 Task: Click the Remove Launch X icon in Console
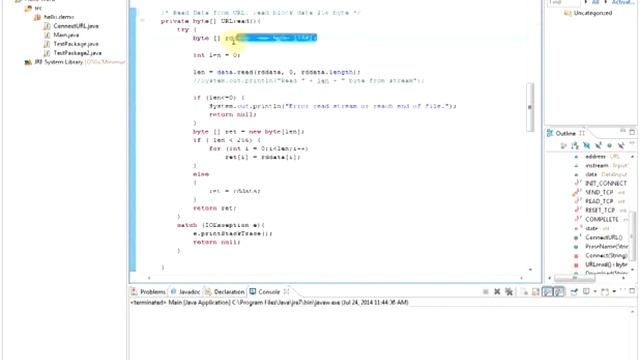[497, 292]
